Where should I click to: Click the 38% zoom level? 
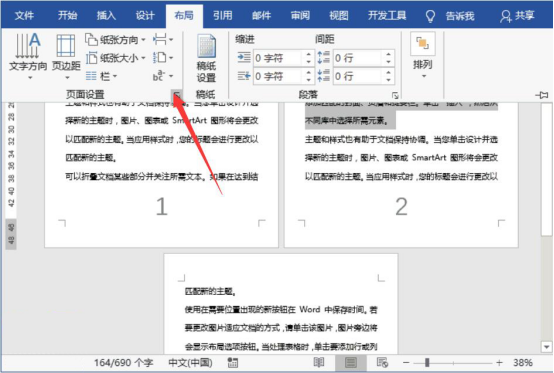[523, 363]
